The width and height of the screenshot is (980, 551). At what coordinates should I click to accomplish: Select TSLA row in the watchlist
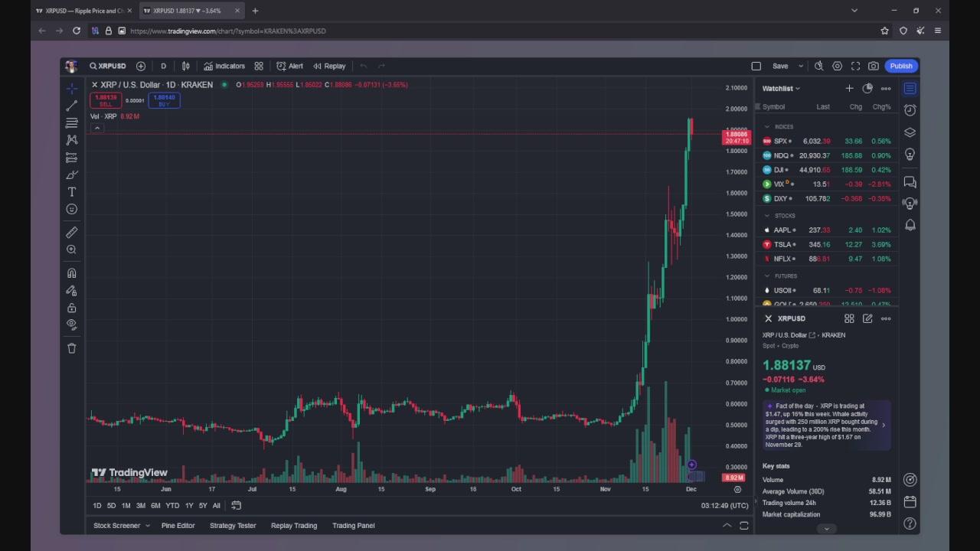click(x=828, y=244)
